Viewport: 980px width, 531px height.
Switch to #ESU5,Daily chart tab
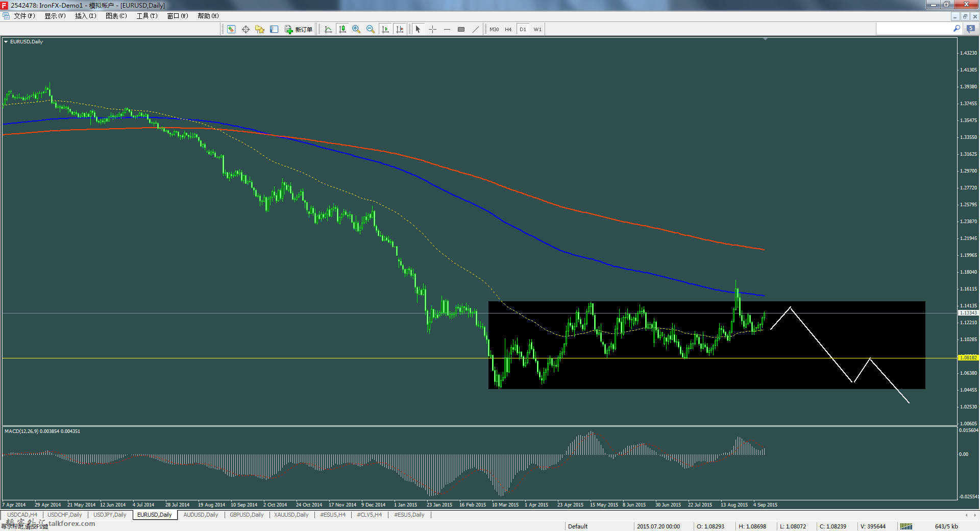tap(409, 515)
